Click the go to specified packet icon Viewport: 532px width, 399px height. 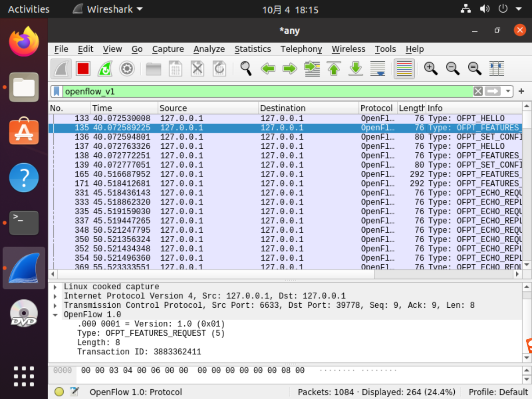312,69
